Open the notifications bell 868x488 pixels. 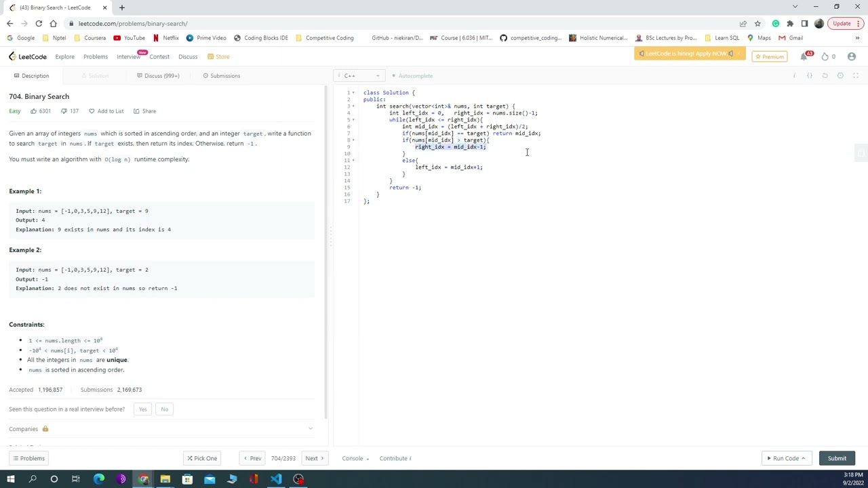tap(804, 56)
